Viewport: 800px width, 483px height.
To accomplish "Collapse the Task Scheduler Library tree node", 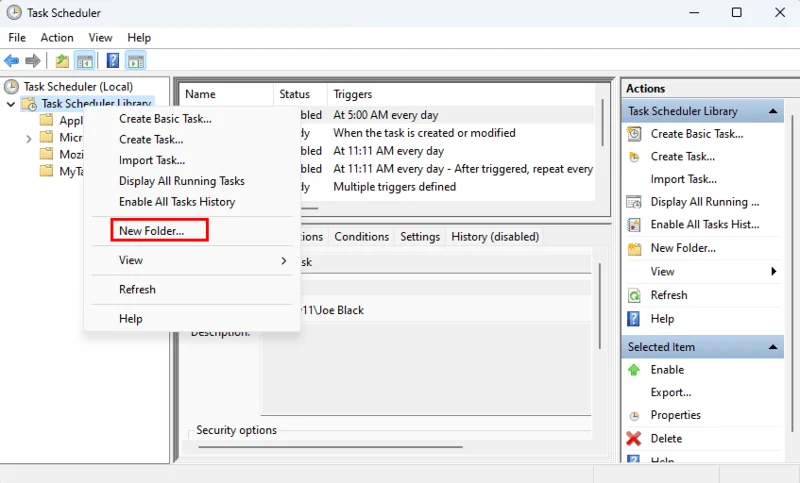I will (11, 104).
